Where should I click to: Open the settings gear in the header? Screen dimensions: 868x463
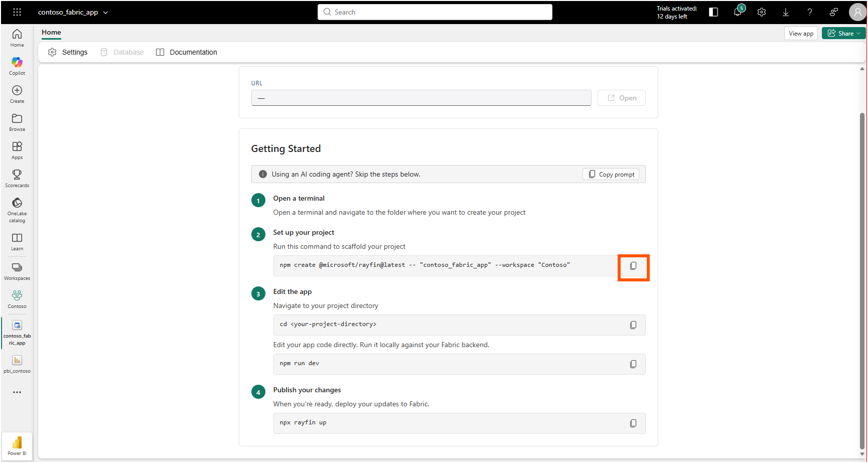[x=762, y=12]
